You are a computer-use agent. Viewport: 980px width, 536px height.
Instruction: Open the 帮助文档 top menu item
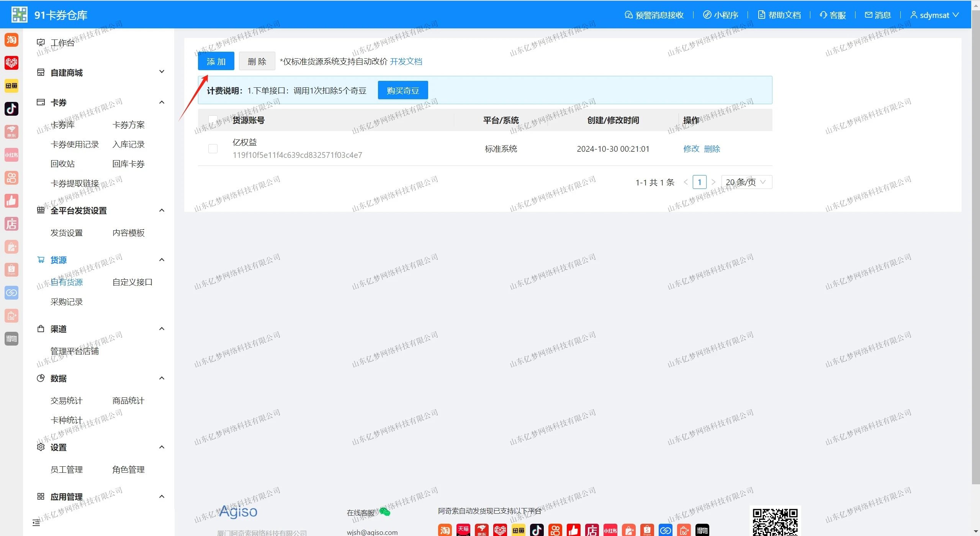pos(779,15)
